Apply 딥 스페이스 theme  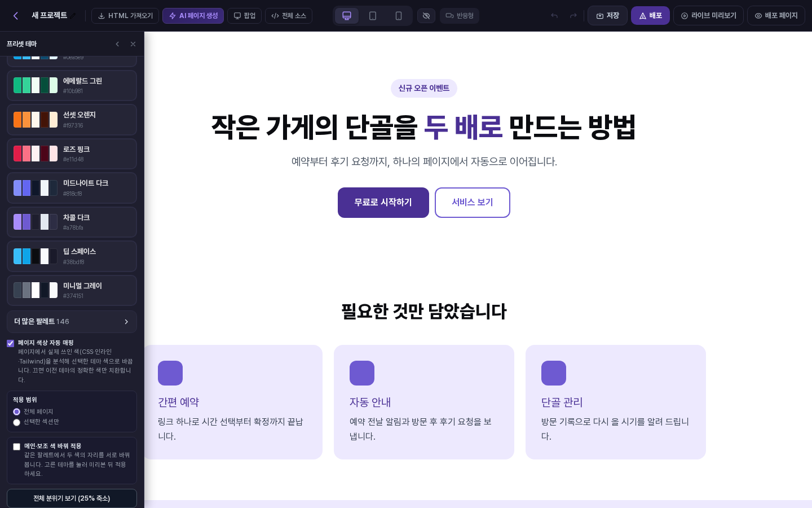[72, 256]
